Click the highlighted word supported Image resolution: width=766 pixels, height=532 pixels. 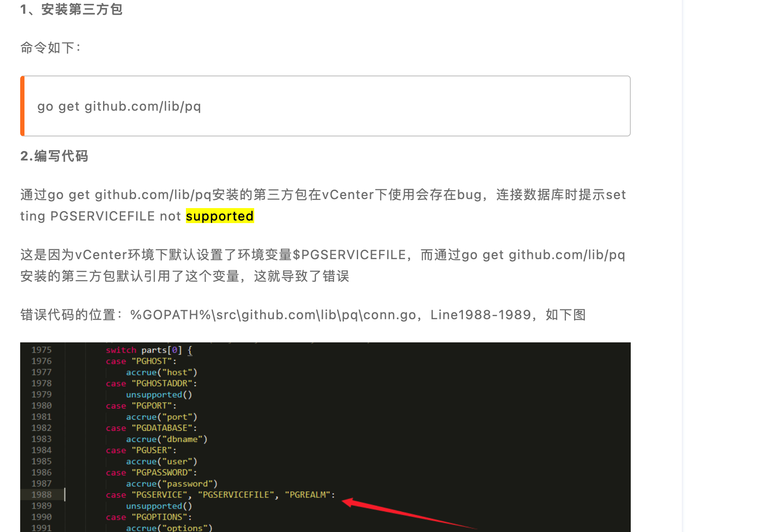pos(219,216)
